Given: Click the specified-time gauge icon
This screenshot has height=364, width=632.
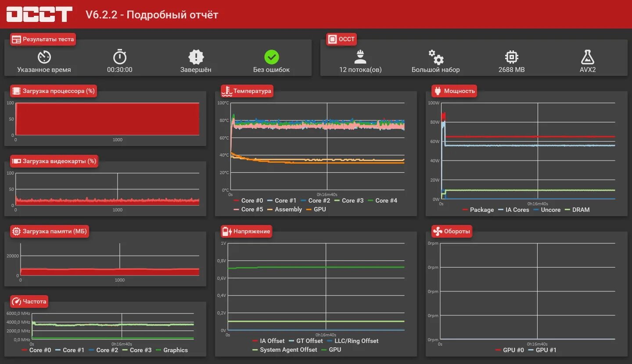Looking at the screenshot, I should pyautogui.click(x=44, y=57).
